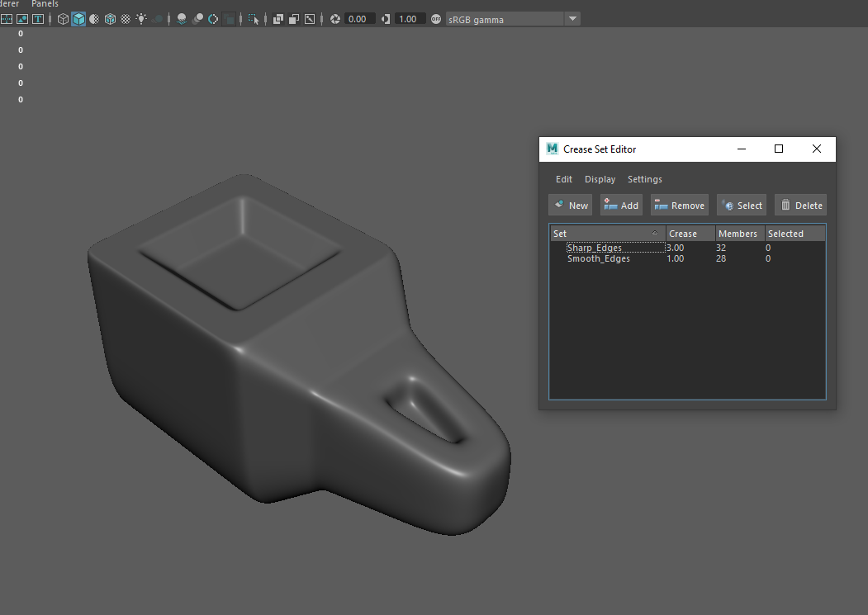
Task: Click the Maya logo in Crease Set Editor
Action: pos(552,149)
